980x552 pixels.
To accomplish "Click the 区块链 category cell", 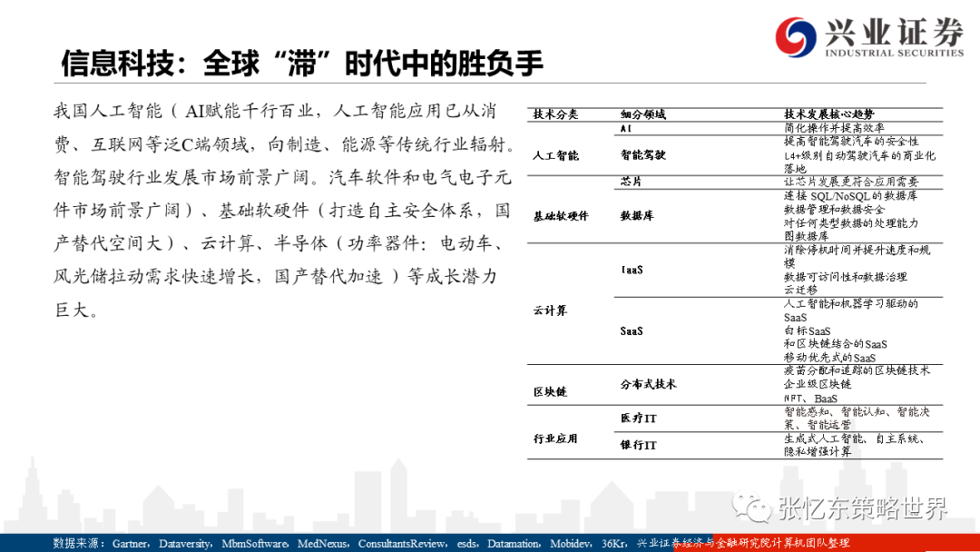I will tap(550, 392).
